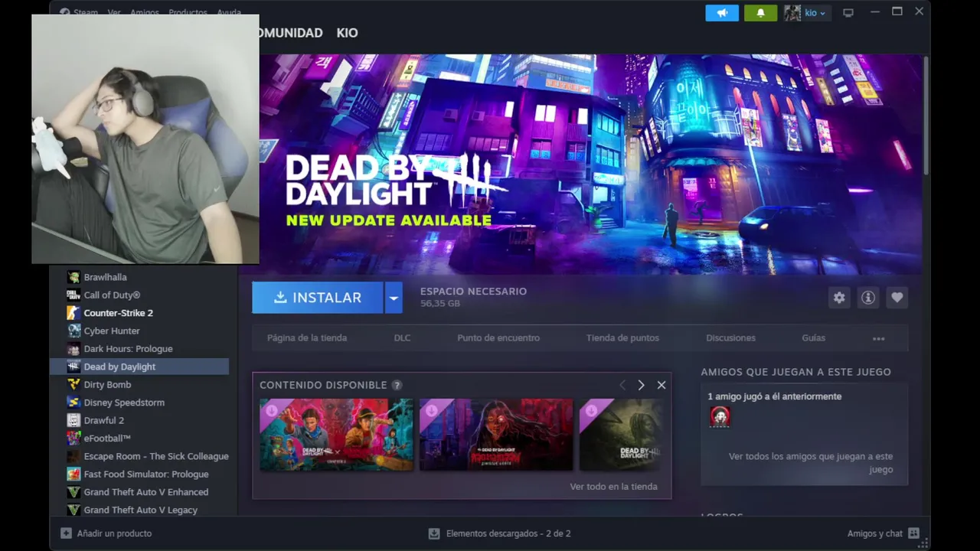Open the announcements megaphone button
The image size is (980, 551).
[x=722, y=13]
